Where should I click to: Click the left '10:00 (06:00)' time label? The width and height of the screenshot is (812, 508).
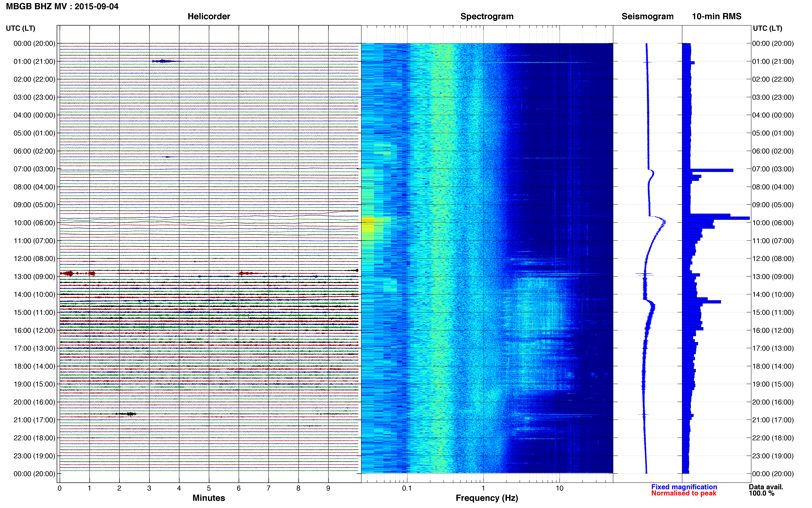pyautogui.click(x=34, y=223)
